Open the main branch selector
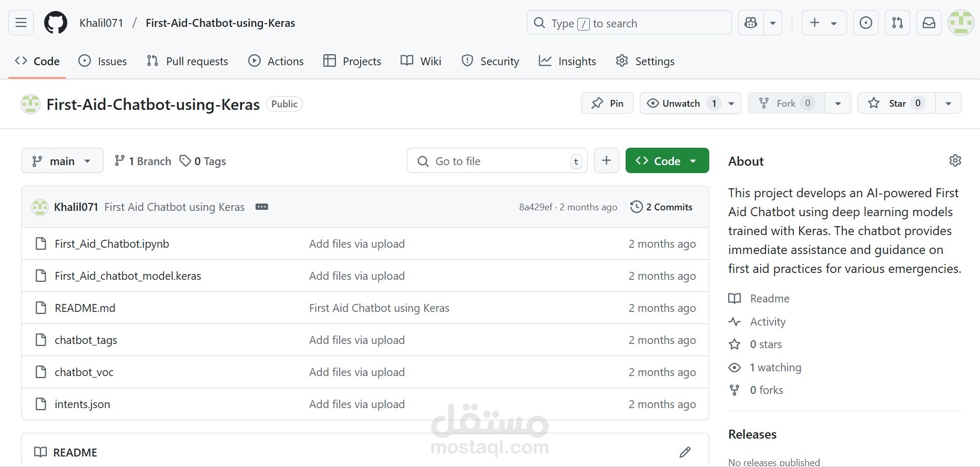The height and width of the screenshot is (467, 980). [x=62, y=161]
